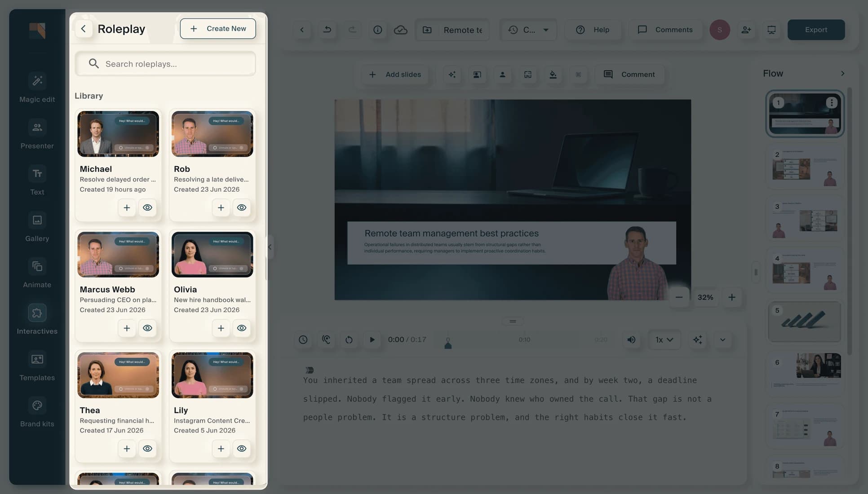Open the version history dropdown

tap(528, 30)
